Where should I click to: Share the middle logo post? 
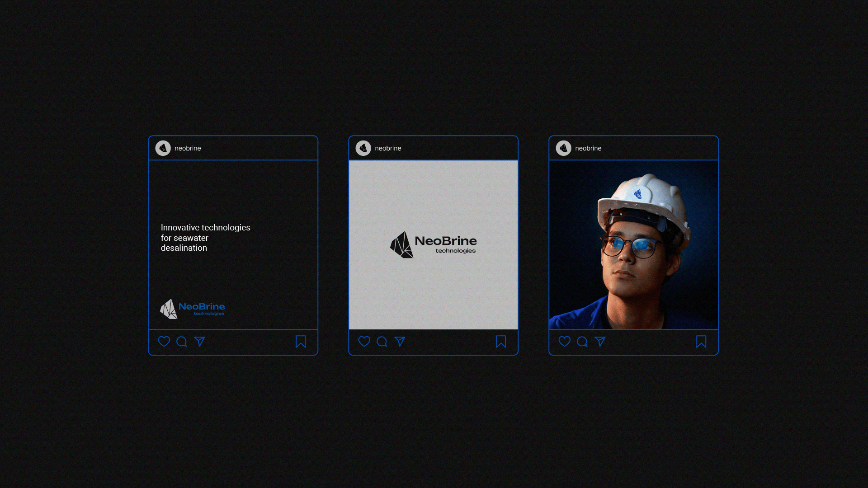(x=400, y=342)
